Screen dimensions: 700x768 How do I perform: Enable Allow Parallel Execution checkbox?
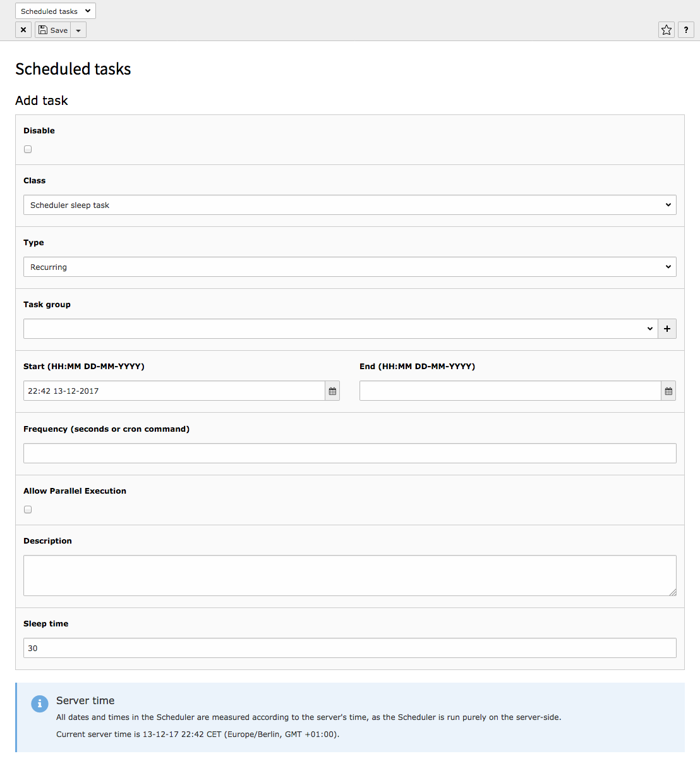coord(28,509)
